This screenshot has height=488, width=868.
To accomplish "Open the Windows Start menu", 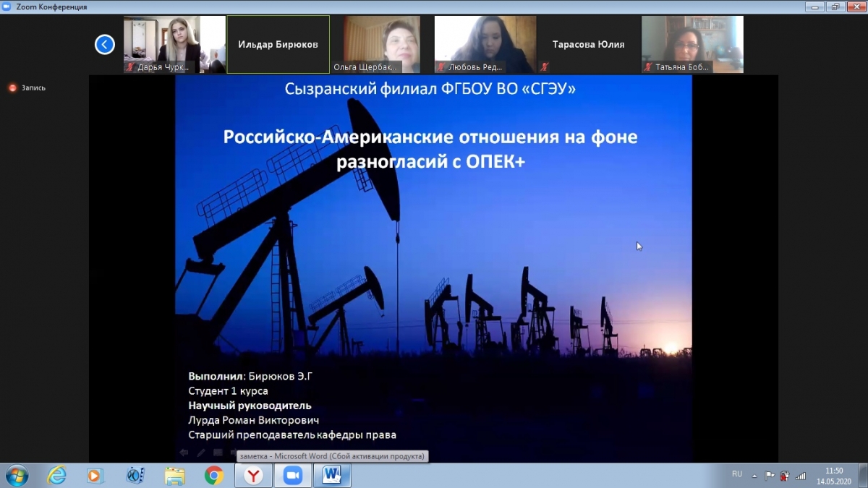I will 16,475.
